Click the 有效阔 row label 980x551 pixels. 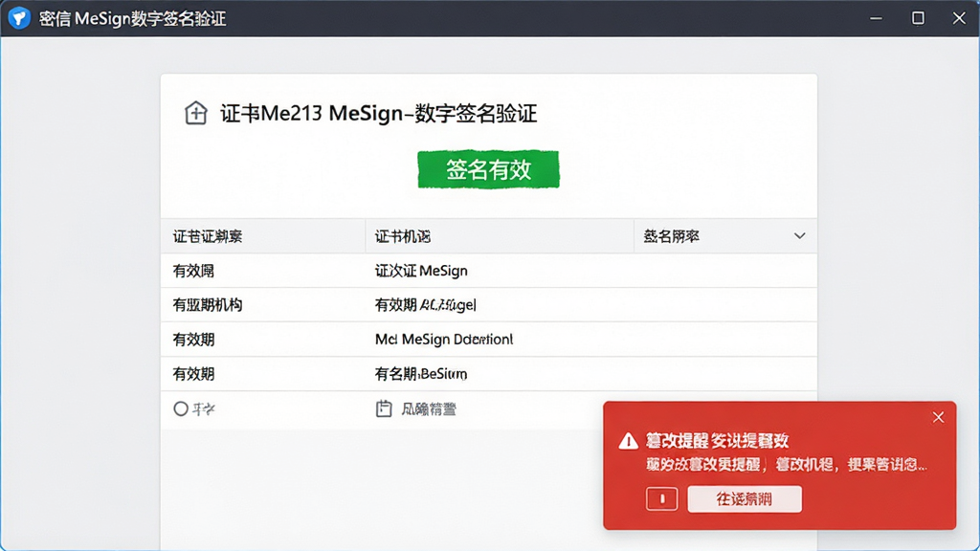coord(193,271)
